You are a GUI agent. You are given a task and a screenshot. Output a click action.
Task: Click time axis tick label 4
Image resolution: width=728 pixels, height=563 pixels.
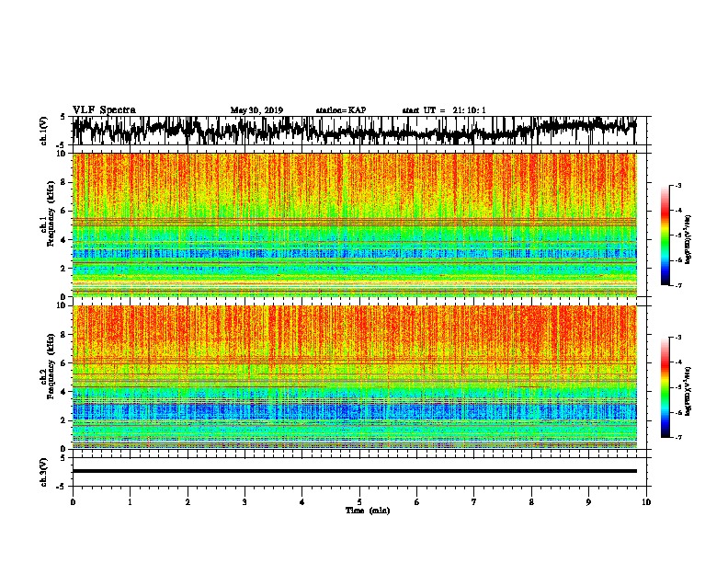[x=302, y=502]
